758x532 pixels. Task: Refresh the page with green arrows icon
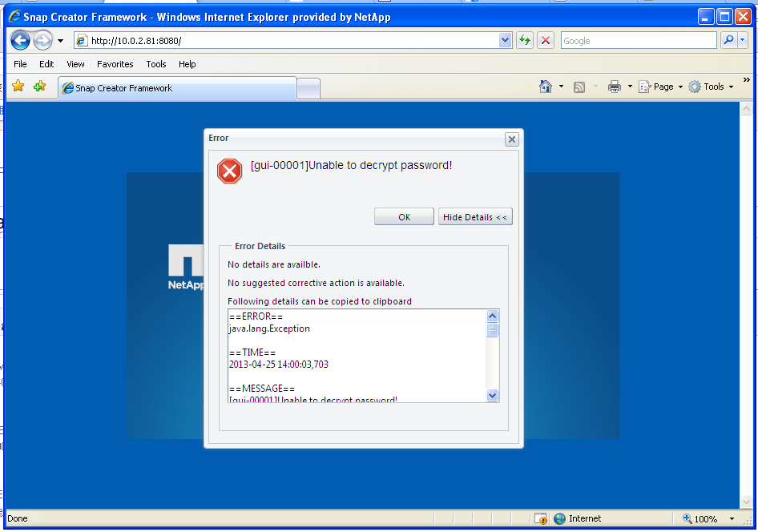click(x=525, y=41)
